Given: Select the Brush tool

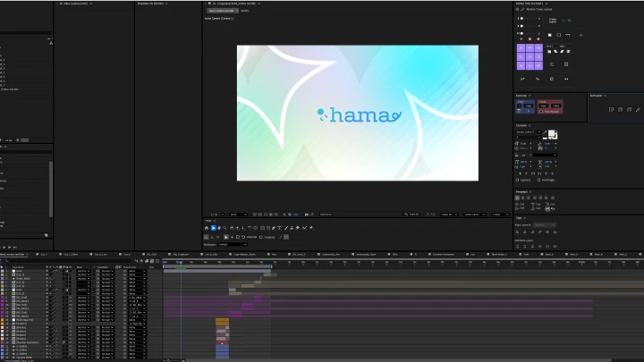Looking at the screenshot, I should tap(286, 228).
